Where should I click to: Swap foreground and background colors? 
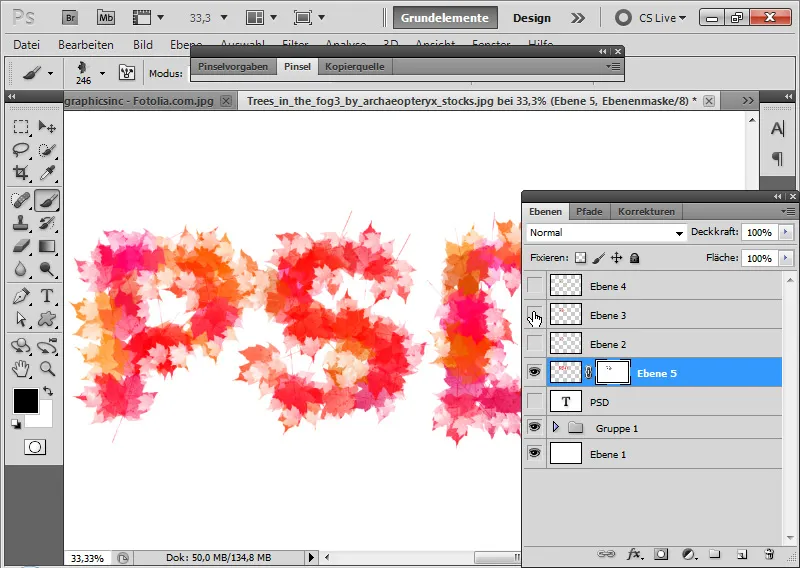click(x=48, y=391)
